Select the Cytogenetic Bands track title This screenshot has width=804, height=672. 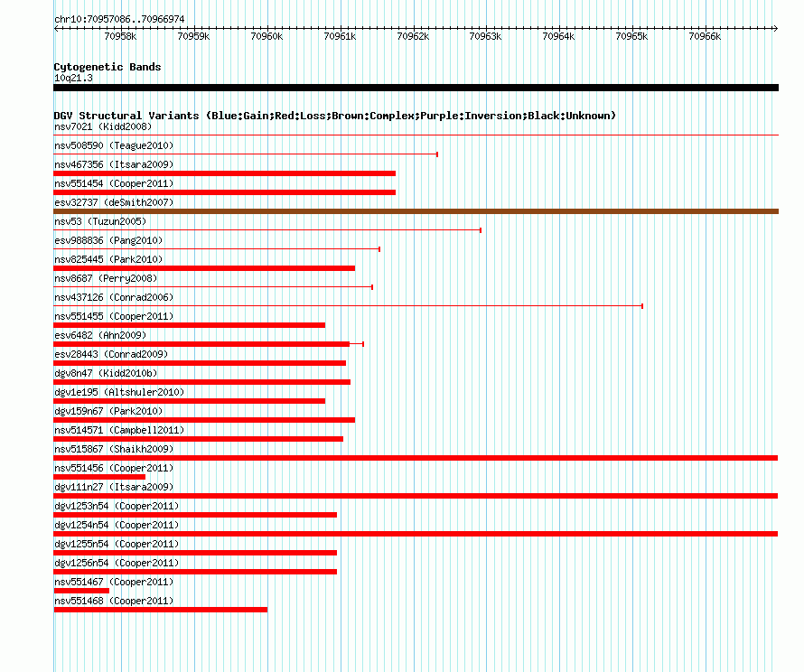pos(108,67)
